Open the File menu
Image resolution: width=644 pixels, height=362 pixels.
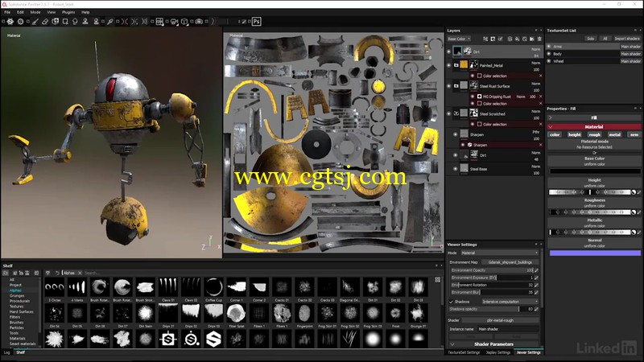coord(7,12)
